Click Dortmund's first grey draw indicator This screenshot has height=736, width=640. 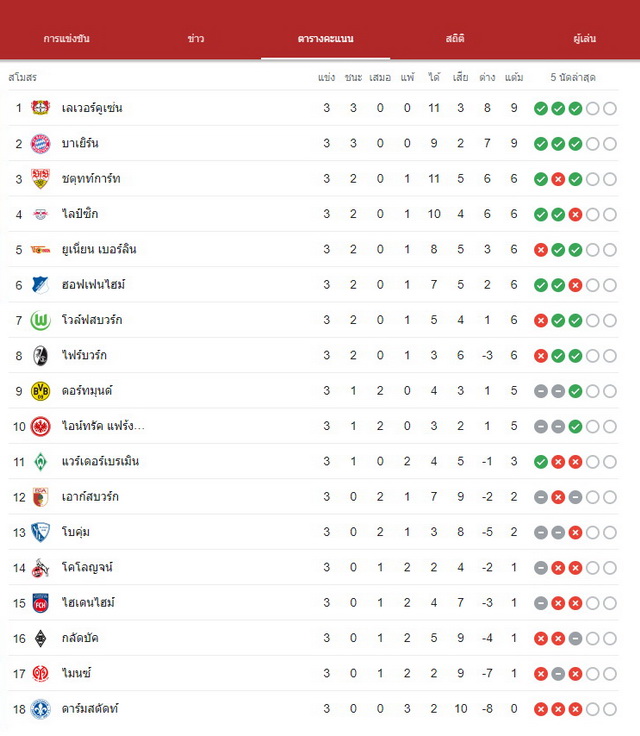pos(541,391)
